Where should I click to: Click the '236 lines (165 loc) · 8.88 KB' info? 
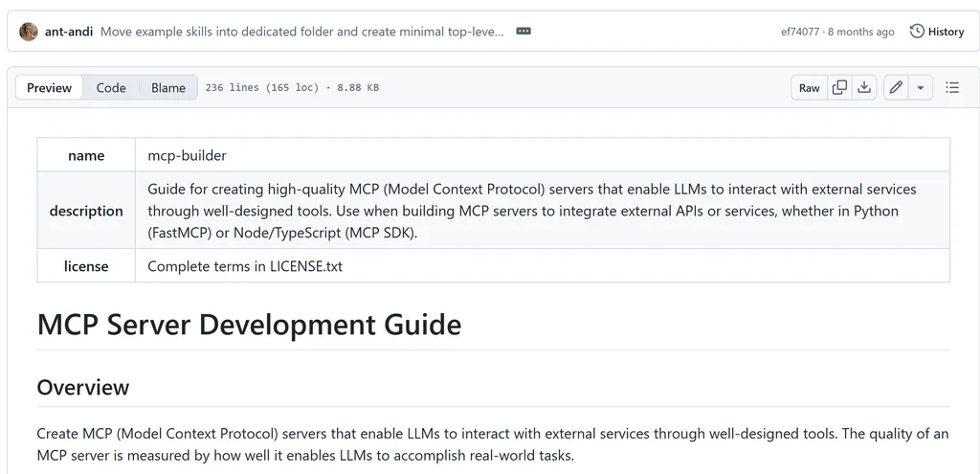[x=292, y=87]
